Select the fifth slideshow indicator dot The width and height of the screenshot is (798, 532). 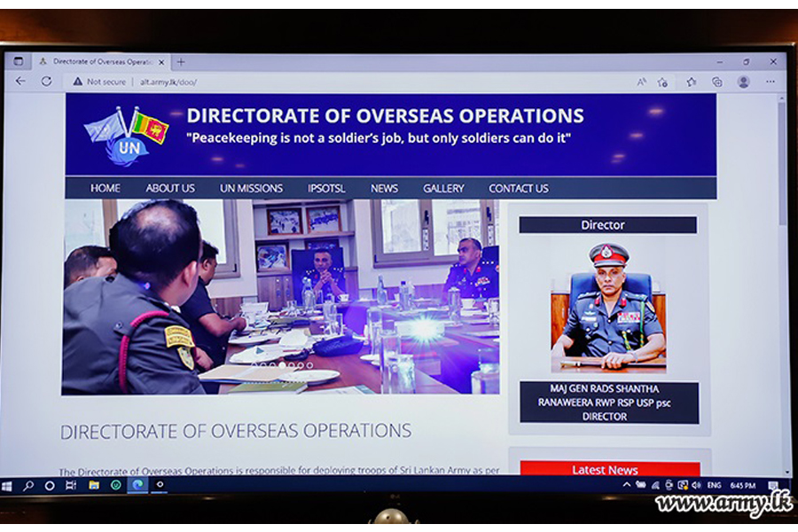click(291, 365)
